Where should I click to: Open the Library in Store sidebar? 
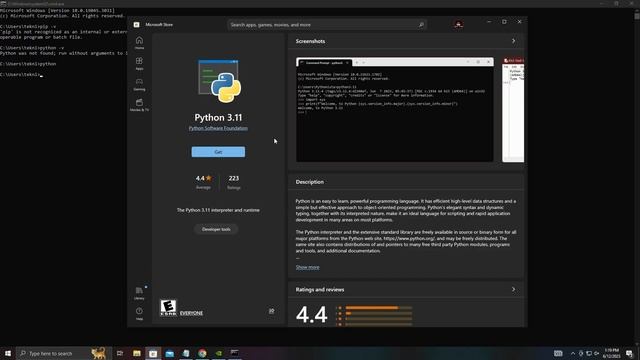tap(139, 293)
